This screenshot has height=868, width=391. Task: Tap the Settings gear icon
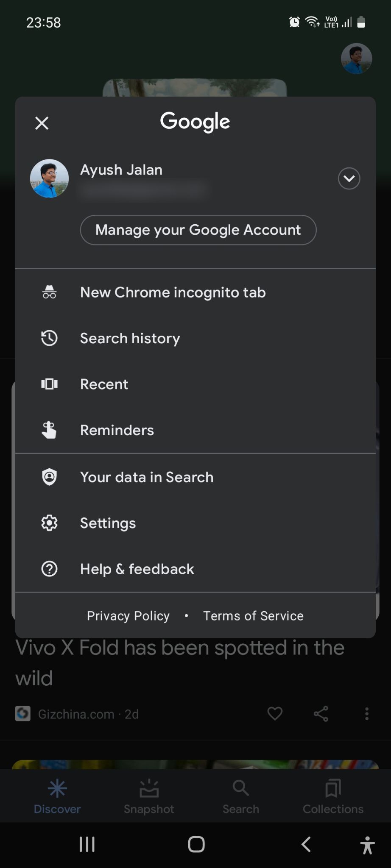[49, 523]
